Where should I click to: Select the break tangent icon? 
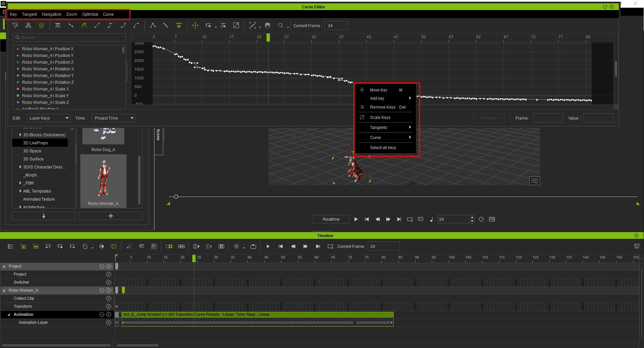(x=153, y=25)
